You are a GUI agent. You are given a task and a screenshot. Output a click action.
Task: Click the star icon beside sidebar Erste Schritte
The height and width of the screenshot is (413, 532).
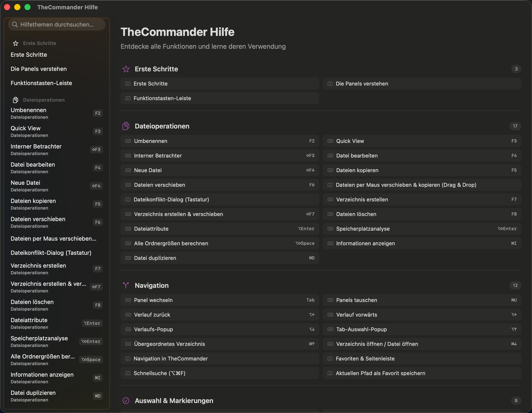coord(16,43)
